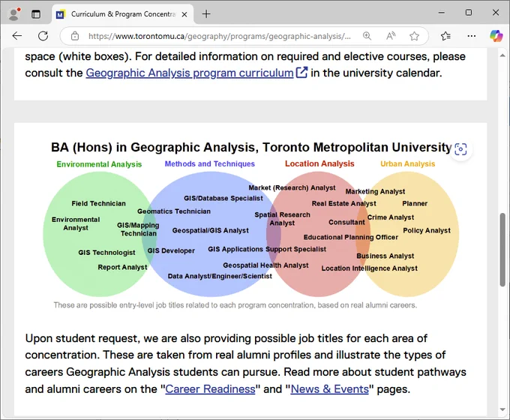The width and height of the screenshot is (510, 420).
Task: Refresh the current page
Action: point(43,36)
